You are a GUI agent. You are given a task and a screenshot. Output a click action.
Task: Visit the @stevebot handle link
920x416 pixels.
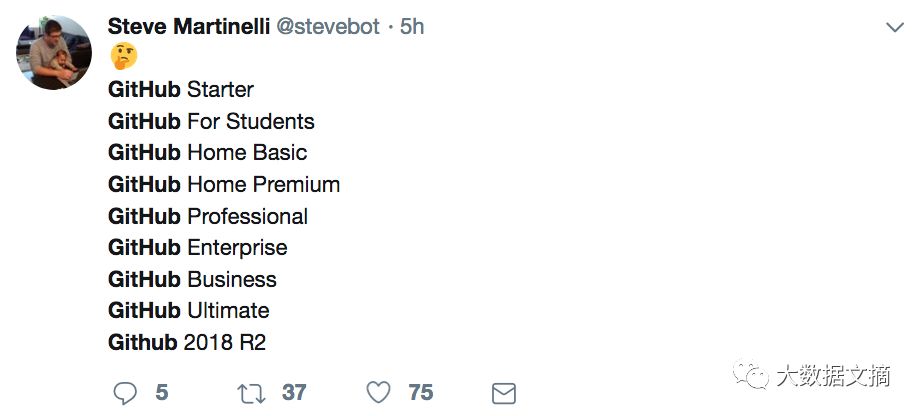pyautogui.click(x=328, y=26)
